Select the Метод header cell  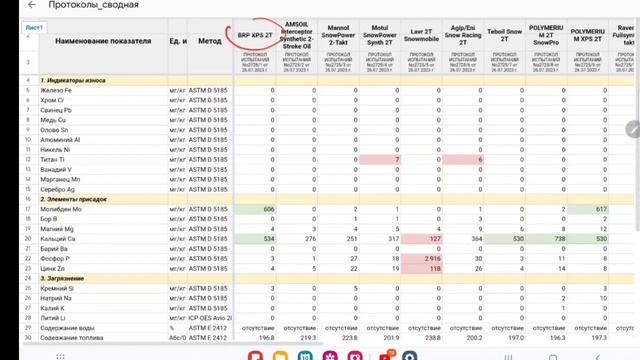coord(210,41)
